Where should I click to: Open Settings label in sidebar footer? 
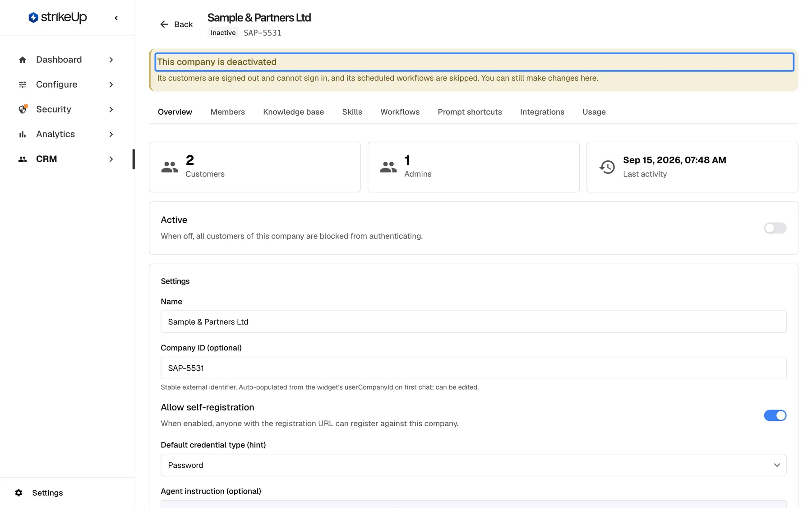47,493
